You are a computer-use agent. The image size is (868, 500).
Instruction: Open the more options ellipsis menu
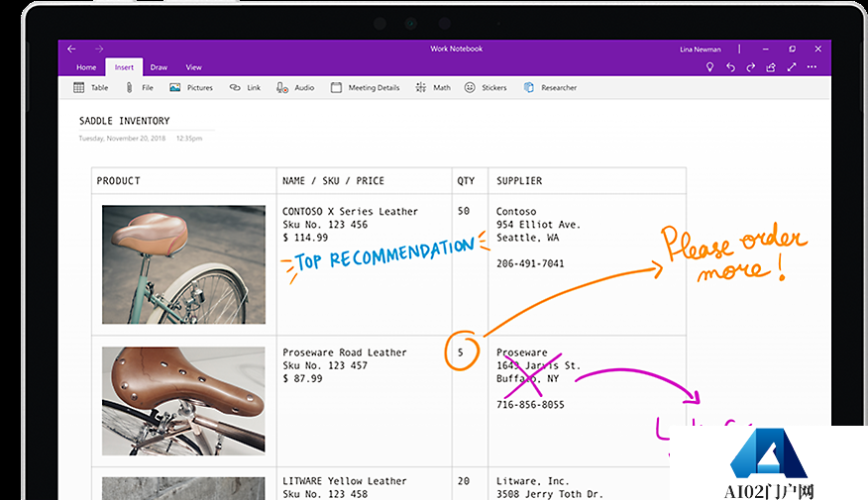[812, 67]
